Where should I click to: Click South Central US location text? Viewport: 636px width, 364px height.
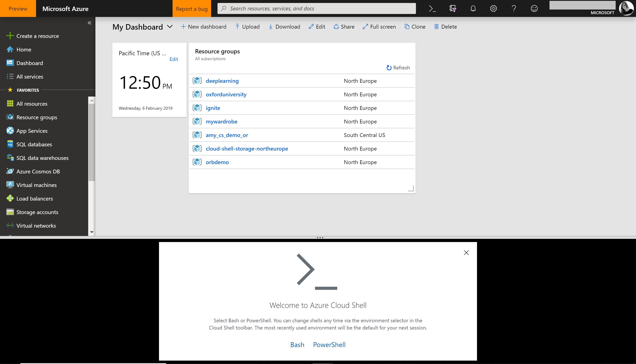(x=364, y=135)
